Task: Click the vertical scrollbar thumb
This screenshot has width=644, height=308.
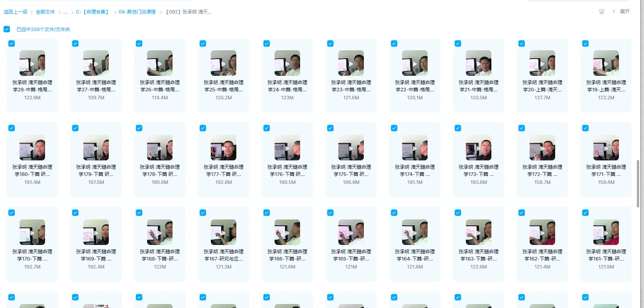Action: [x=638, y=184]
